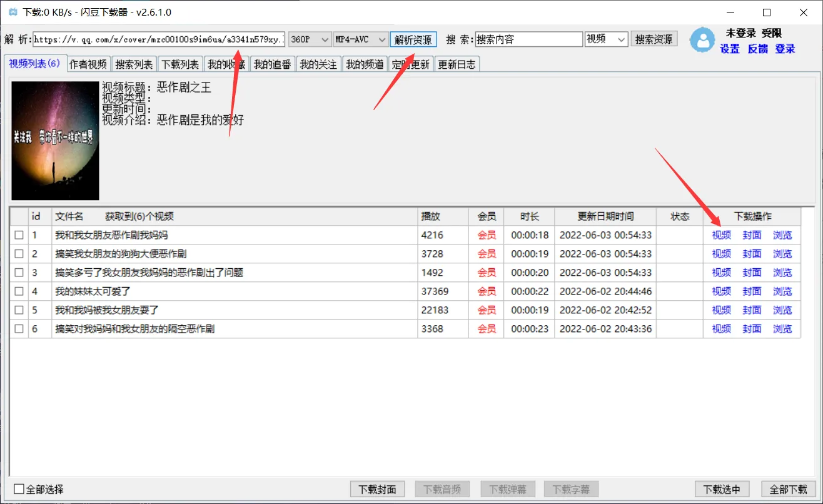Click the user avatar icon
The height and width of the screenshot is (504, 823).
coord(702,41)
